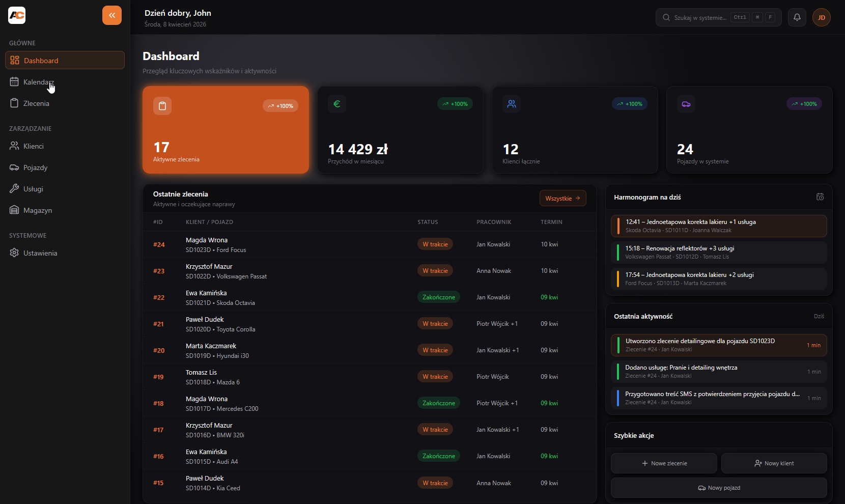Viewport: 845px width, 504px height.
Task: Click the Nowe zlecenie quick action
Action: (664, 463)
